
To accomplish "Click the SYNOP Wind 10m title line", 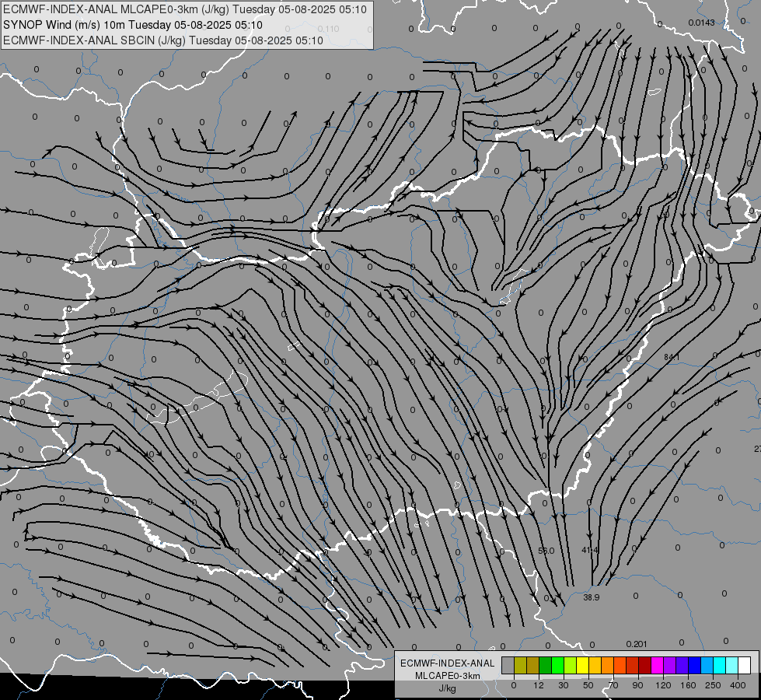I will [x=132, y=25].
